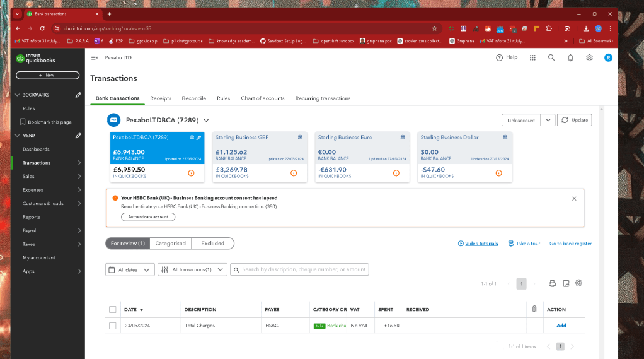The image size is (644, 359).
Task: Open the user profile avatar R
Action: [608, 57]
